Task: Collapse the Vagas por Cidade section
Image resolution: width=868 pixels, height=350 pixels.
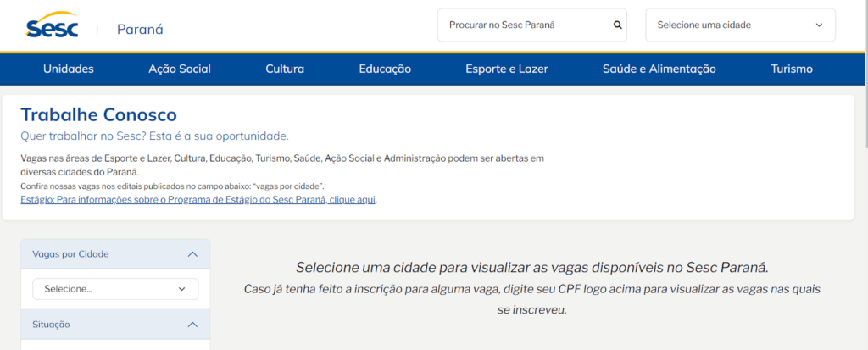Action: click(x=115, y=254)
